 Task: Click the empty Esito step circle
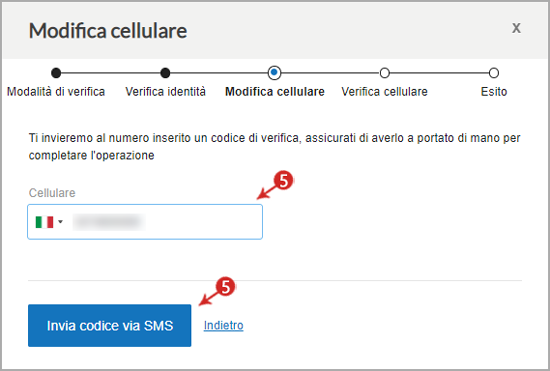pos(494,73)
